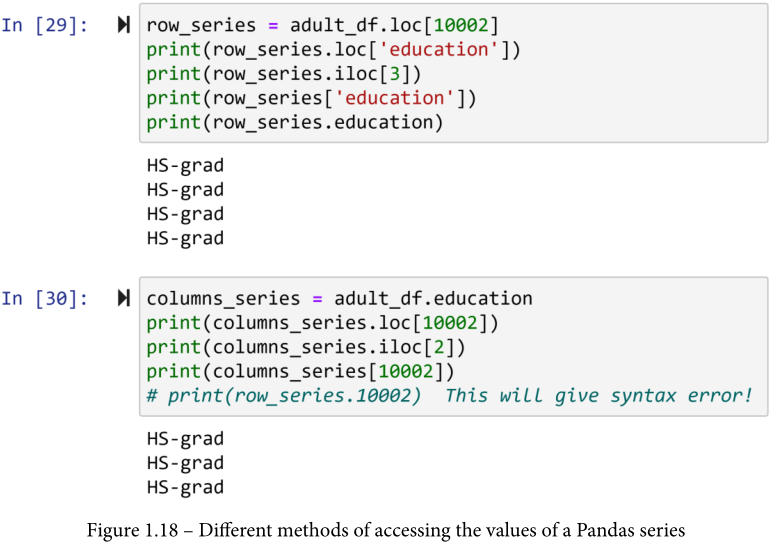Click last HS-grad output under cell 29

point(185,238)
